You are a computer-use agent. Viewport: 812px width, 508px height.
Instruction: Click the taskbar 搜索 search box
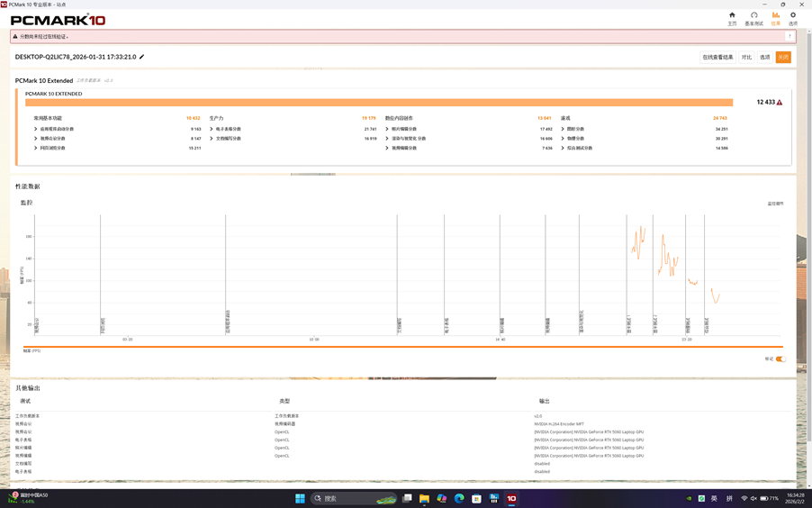click(x=354, y=498)
